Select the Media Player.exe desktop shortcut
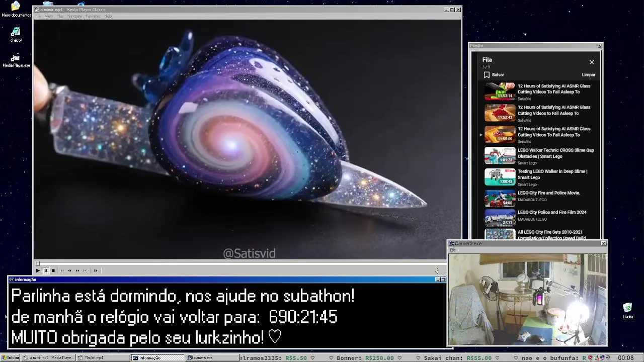The image size is (644, 362). 16,60
